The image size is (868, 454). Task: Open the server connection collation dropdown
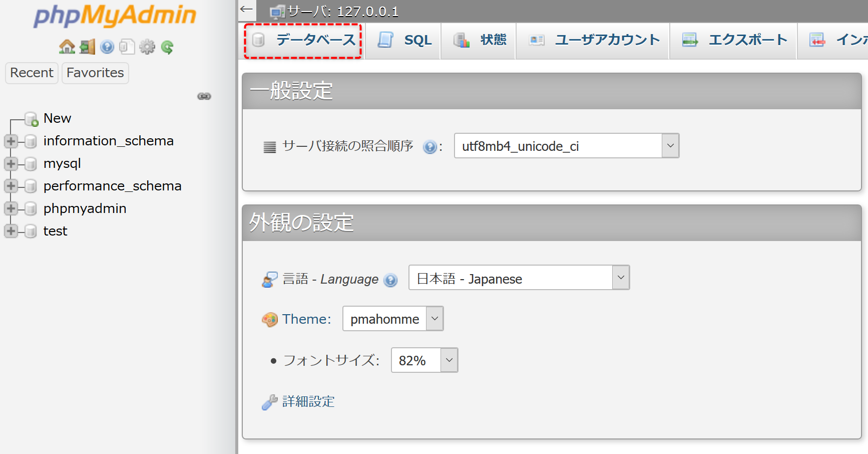coord(567,146)
